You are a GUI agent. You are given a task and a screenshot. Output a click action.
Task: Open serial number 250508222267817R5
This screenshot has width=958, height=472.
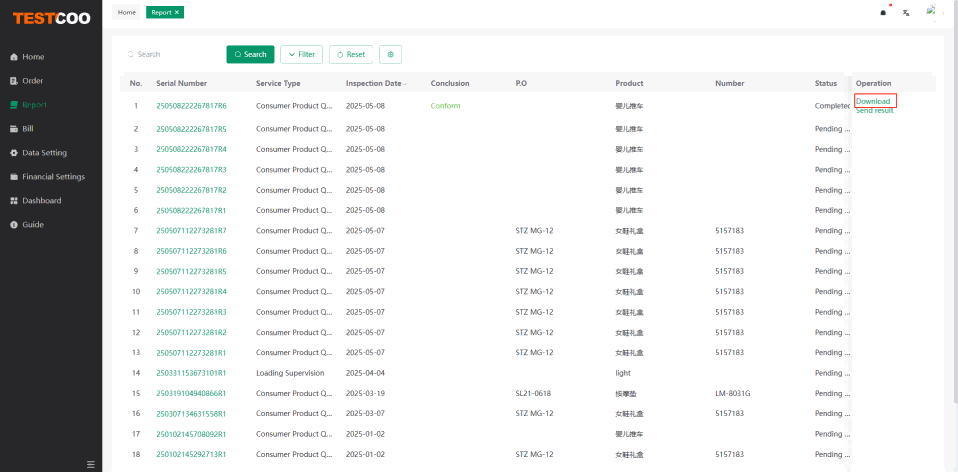tap(191, 129)
